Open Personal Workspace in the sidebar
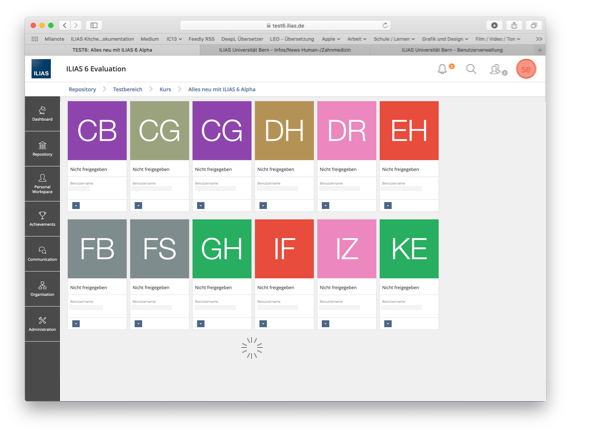The image size is (600, 434). (42, 182)
